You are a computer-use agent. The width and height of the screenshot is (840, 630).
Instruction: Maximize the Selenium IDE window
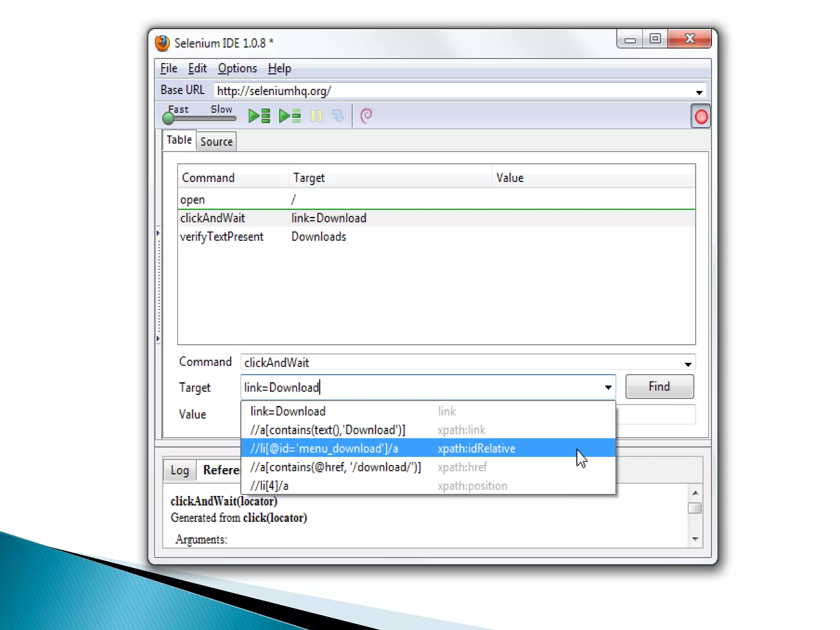[x=655, y=39]
